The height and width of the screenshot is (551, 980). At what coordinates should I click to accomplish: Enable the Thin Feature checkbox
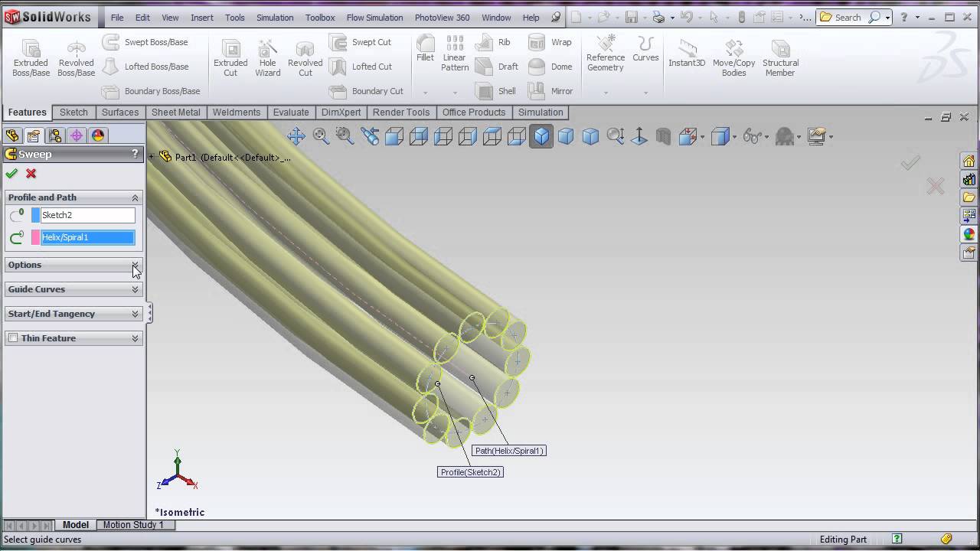(x=13, y=338)
